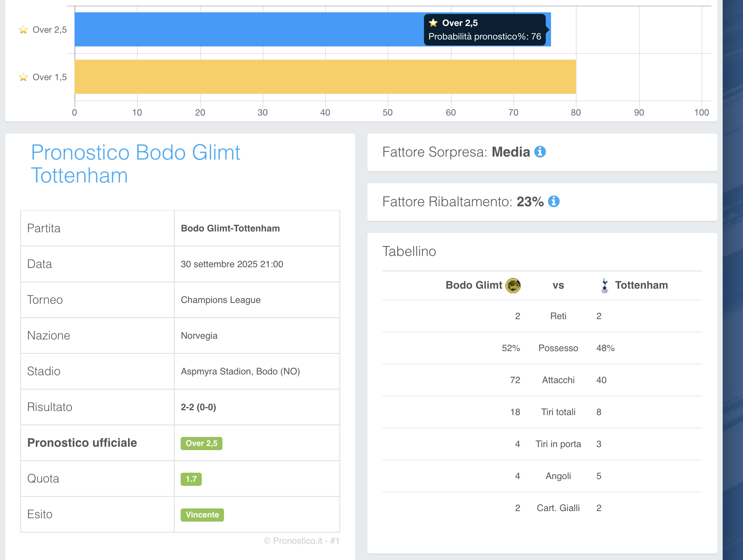Viewport: 743px width, 560px height.
Task: Click the star in the Over 2,5 tooltip
Action: pos(433,23)
